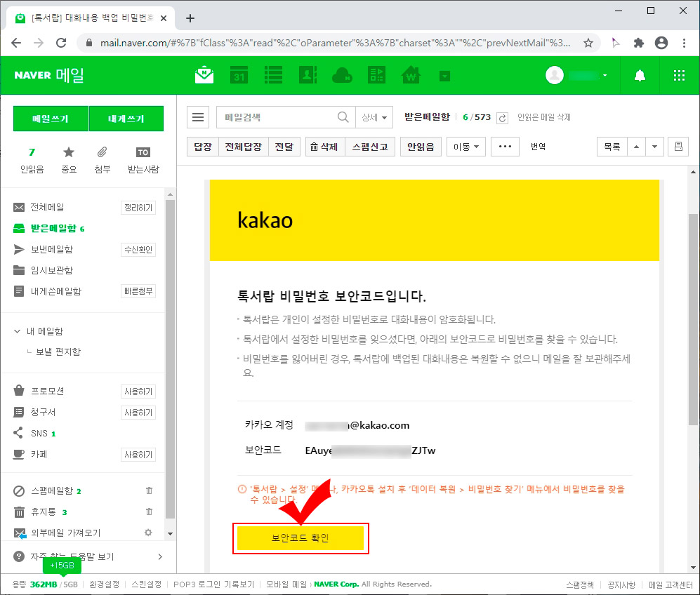Toggle the folder sidebar hamburger button
The width and height of the screenshot is (700, 595).
coord(198,117)
